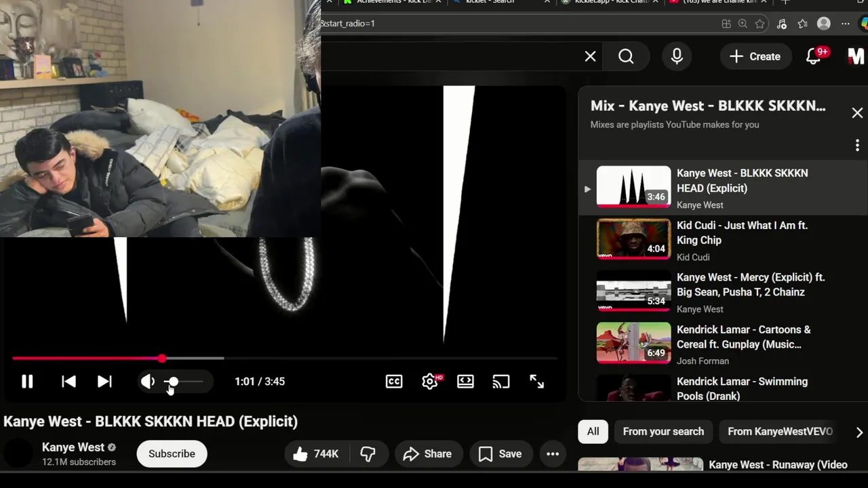
Task: Click the browser address bar URL
Action: (348, 24)
